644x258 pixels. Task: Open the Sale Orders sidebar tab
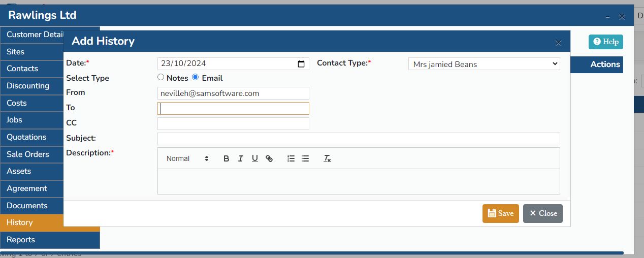(x=28, y=154)
